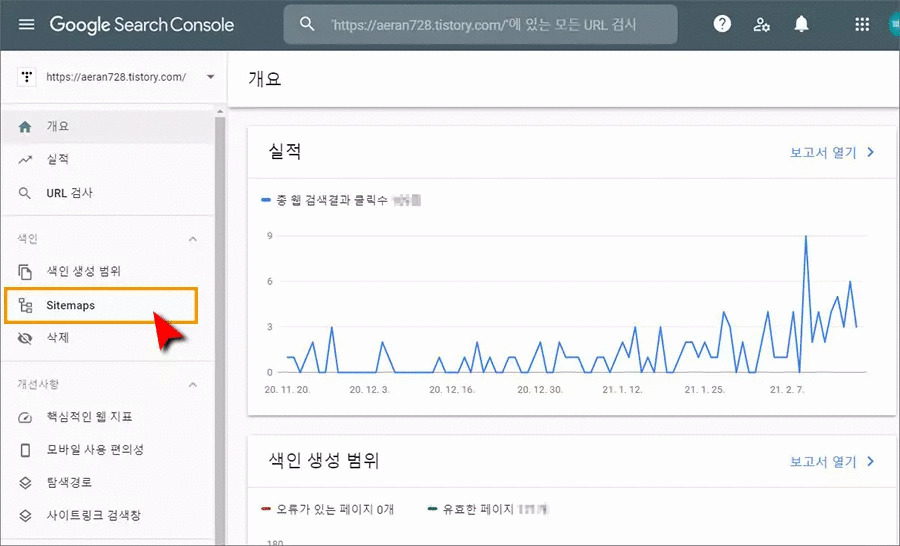Open the help question mark icon
The image size is (900, 546).
pyautogui.click(x=722, y=24)
